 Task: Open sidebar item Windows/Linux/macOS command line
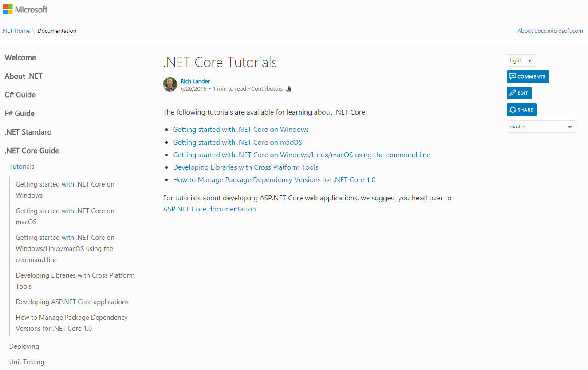pos(65,249)
